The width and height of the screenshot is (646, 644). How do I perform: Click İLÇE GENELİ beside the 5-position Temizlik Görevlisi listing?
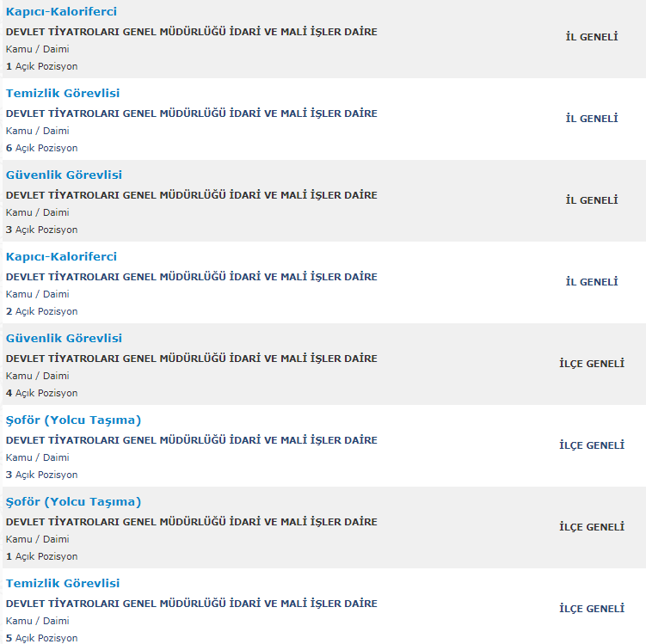click(x=592, y=609)
